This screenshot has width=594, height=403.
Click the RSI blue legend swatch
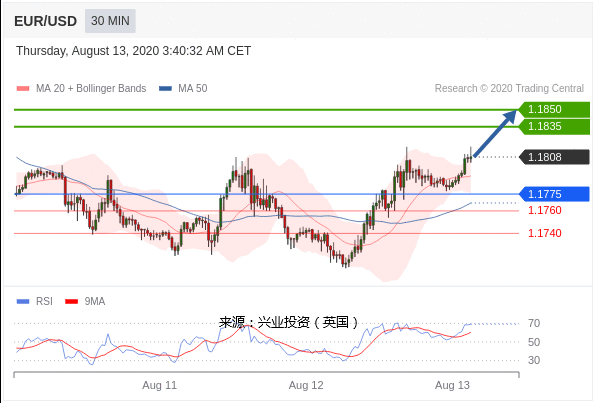coord(23,301)
